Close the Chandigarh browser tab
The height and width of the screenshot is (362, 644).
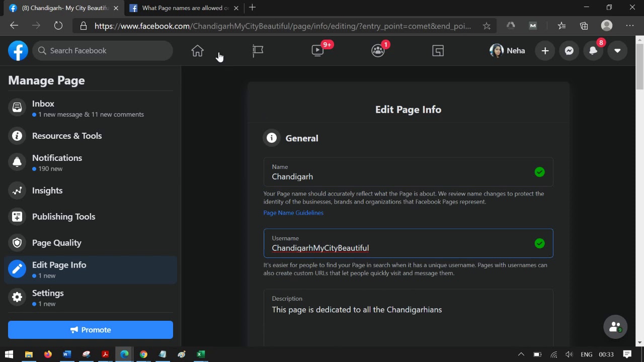click(116, 8)
